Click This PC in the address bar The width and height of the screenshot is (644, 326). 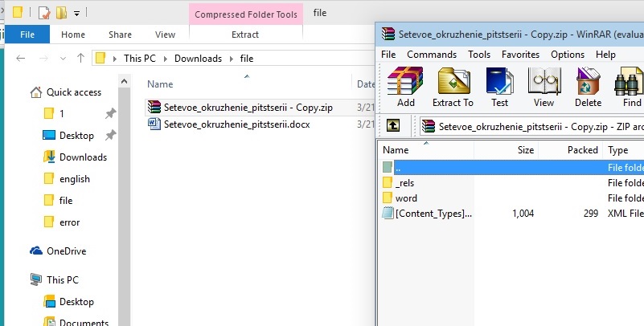coord(140,59)
